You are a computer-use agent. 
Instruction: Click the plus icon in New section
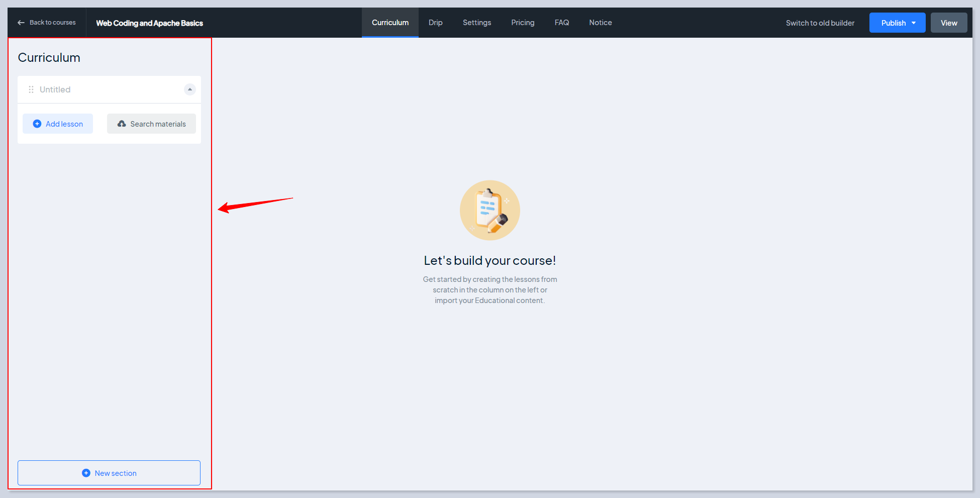tap(86, 473)
